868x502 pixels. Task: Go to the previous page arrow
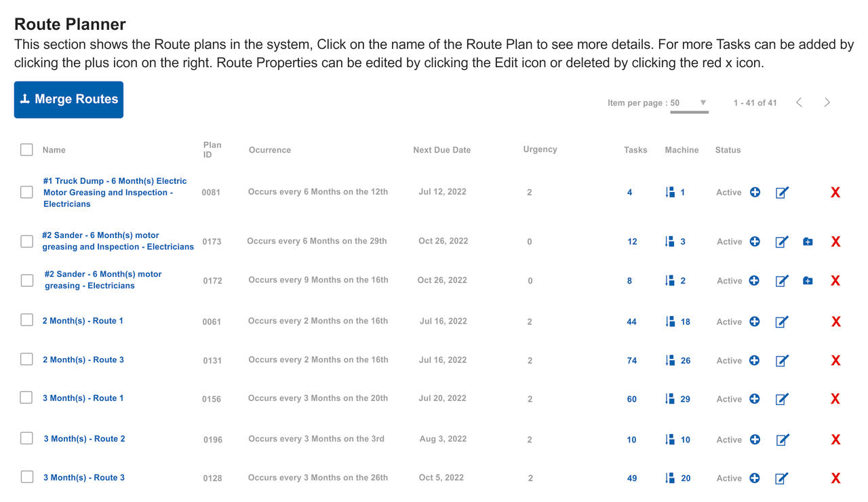tap(799, 102)
